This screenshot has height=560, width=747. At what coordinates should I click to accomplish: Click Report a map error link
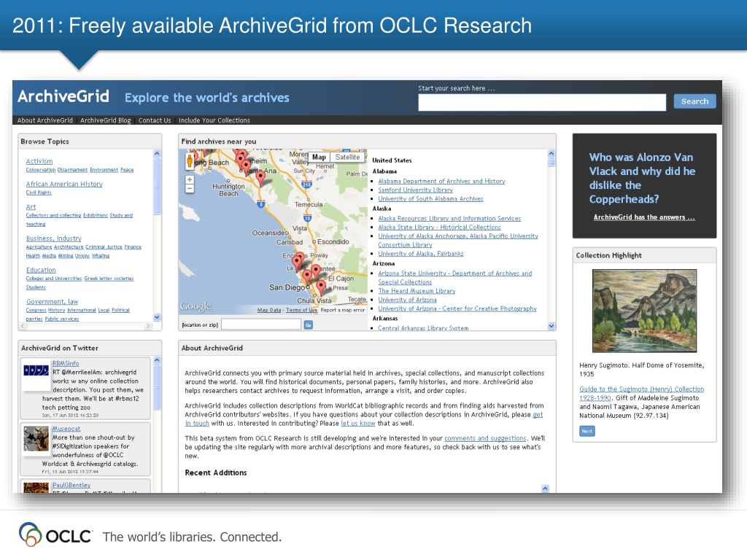(x=343, y=310)
